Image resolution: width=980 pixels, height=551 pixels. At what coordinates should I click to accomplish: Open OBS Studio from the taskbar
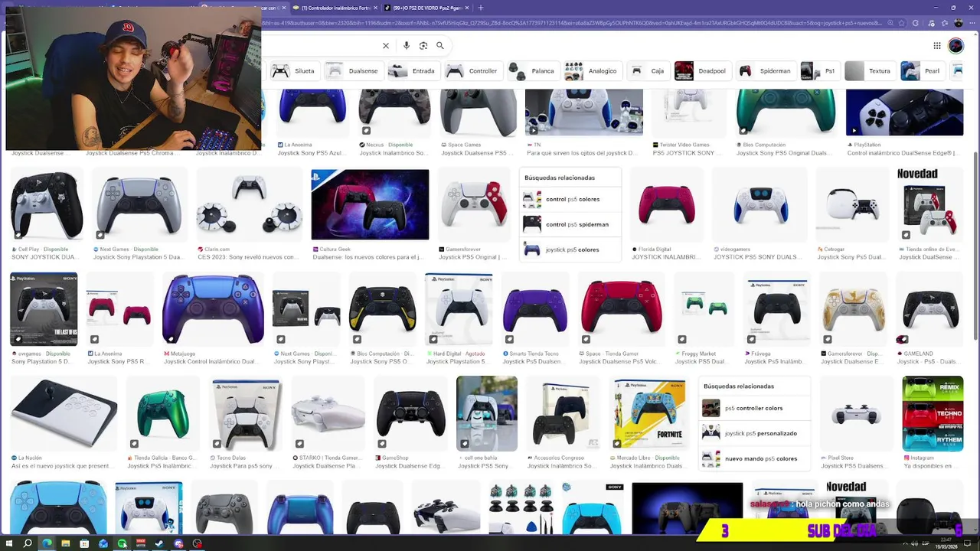coord(198,543)
